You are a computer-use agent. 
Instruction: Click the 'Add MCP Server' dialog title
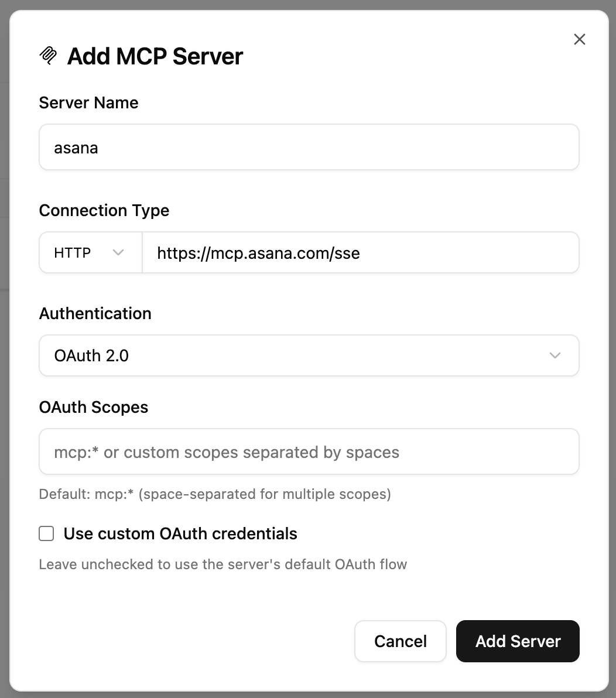point(155,56)
